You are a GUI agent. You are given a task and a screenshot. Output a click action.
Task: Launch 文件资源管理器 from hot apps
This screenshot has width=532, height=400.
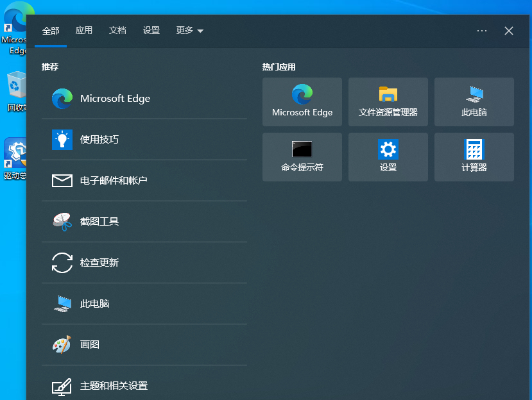tap(388, 101)
